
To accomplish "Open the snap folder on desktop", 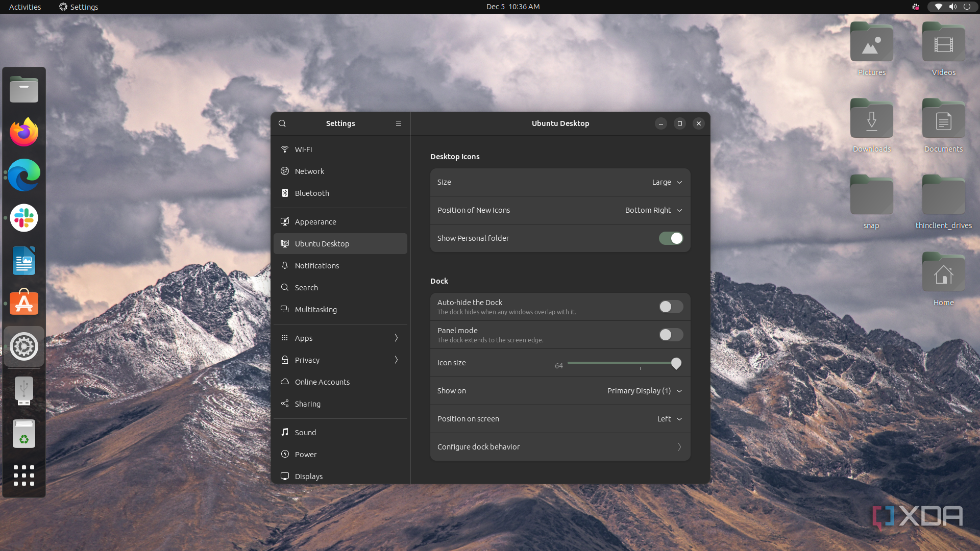I will [872, 203].
